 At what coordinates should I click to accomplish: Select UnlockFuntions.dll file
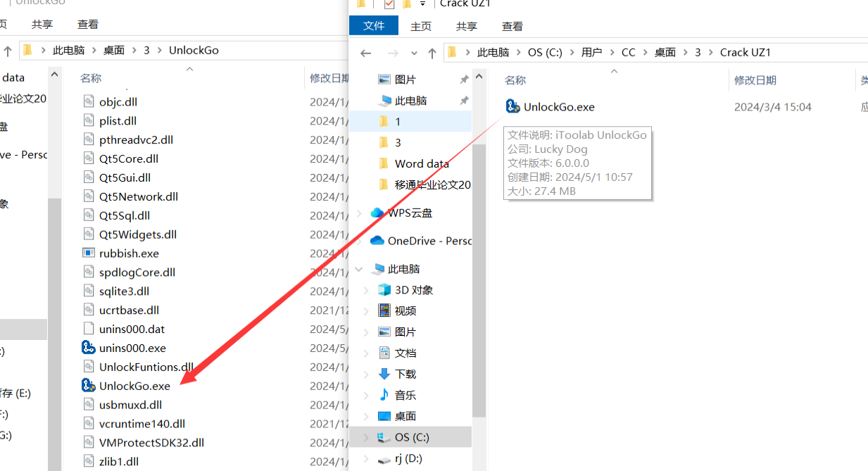click(146, 366)
